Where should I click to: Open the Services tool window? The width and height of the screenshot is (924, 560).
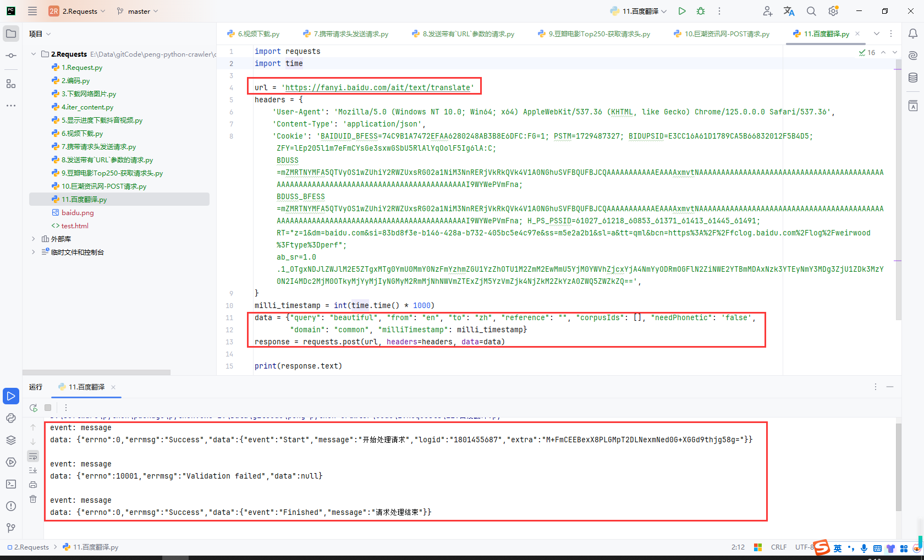tap(11, 462)
